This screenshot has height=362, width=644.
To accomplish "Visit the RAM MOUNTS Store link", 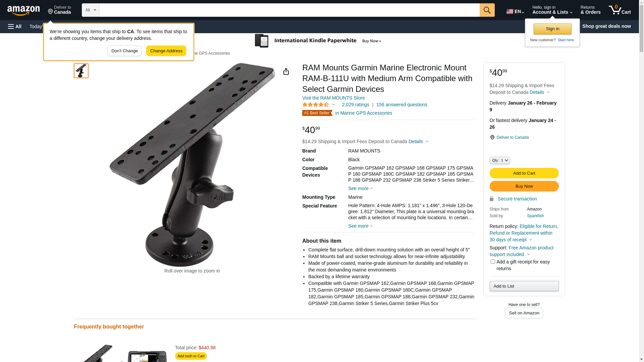I will [333, 98].
